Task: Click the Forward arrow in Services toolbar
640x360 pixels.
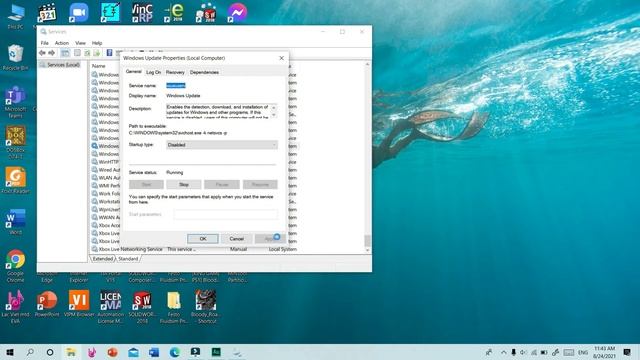Action: click(x=51, y=53)
